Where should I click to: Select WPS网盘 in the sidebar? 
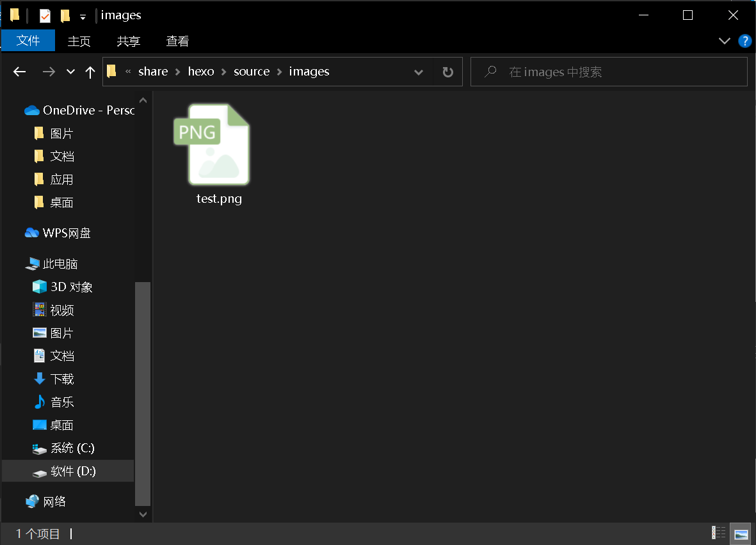point(67,233)
